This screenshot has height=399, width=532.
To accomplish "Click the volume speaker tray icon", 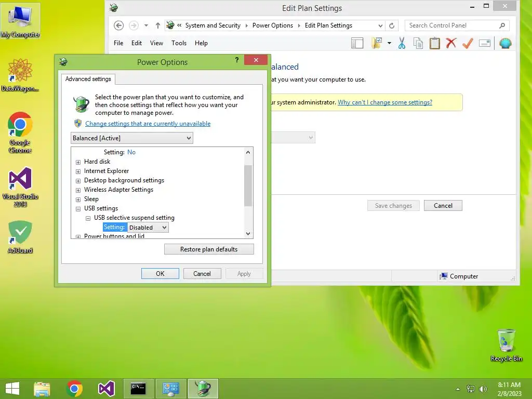I will point(483,389).
